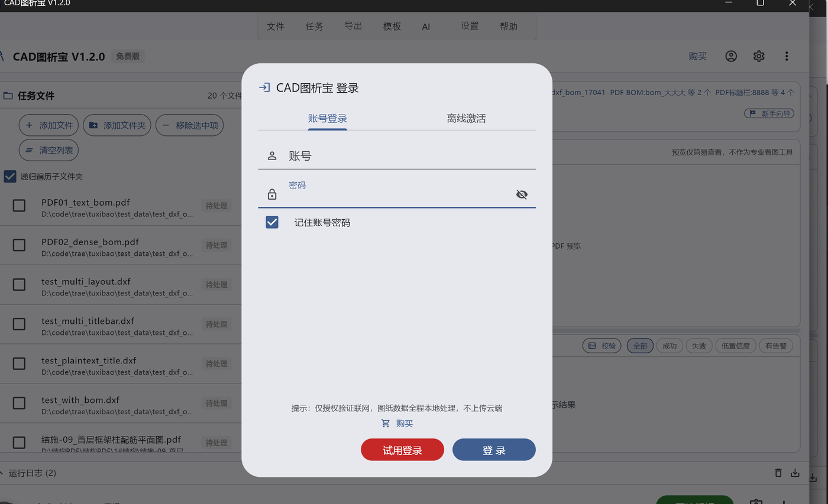Select the test_multi_titlebar.dxf checkbox
The height and width of the screenshot is (504, 828).
point(19,324)
